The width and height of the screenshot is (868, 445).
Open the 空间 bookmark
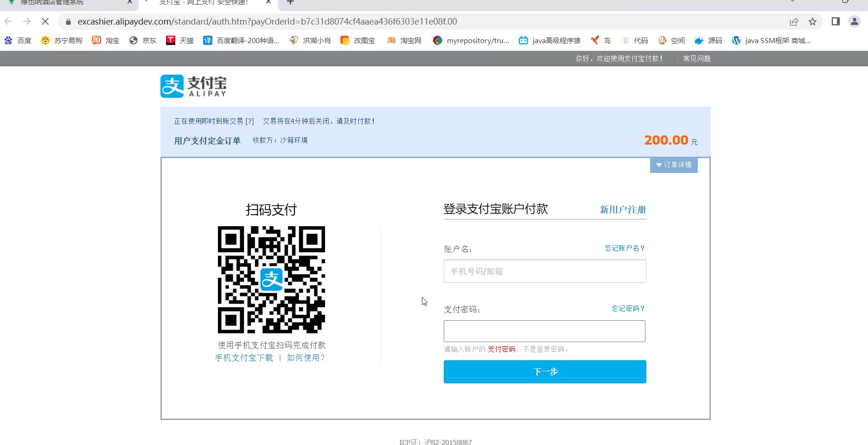click(671, 41)
